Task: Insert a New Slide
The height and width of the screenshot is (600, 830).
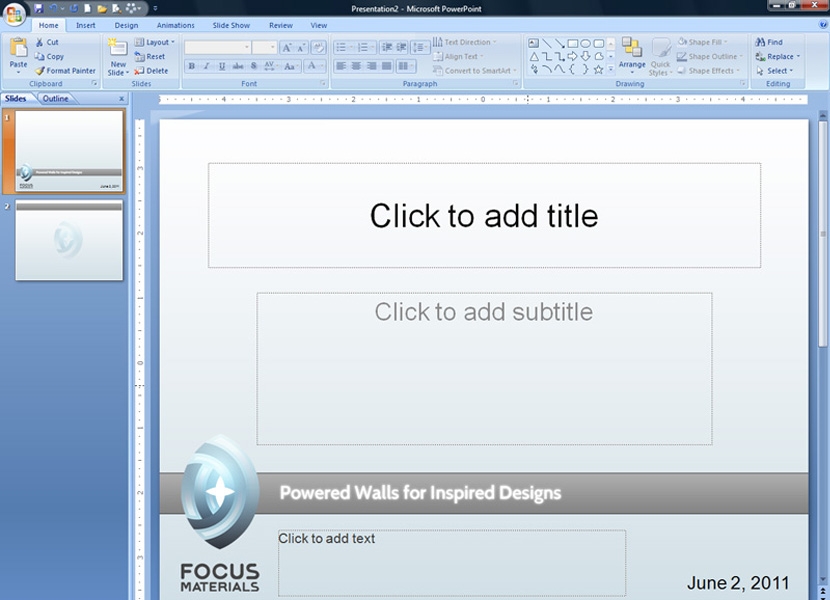Action: [x=118, y=57]
